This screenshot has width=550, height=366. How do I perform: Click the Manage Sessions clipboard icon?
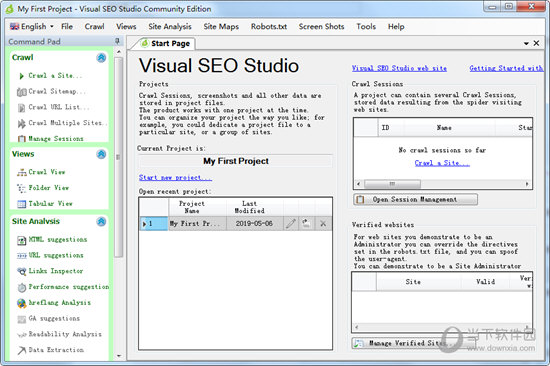pyautogui.click(x=22, y=139)
